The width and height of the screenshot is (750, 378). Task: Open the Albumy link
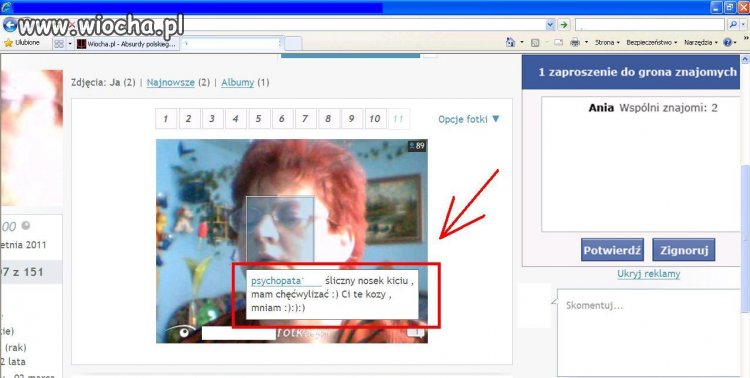(x=238, y=82)
